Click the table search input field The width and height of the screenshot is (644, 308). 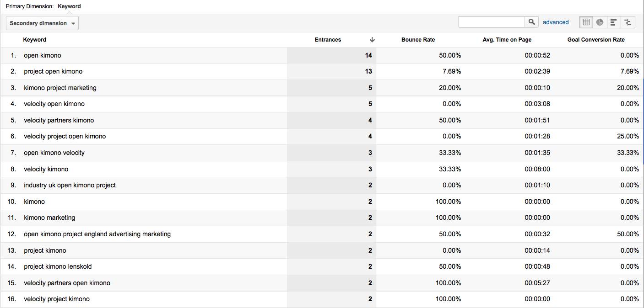(492, 21)
